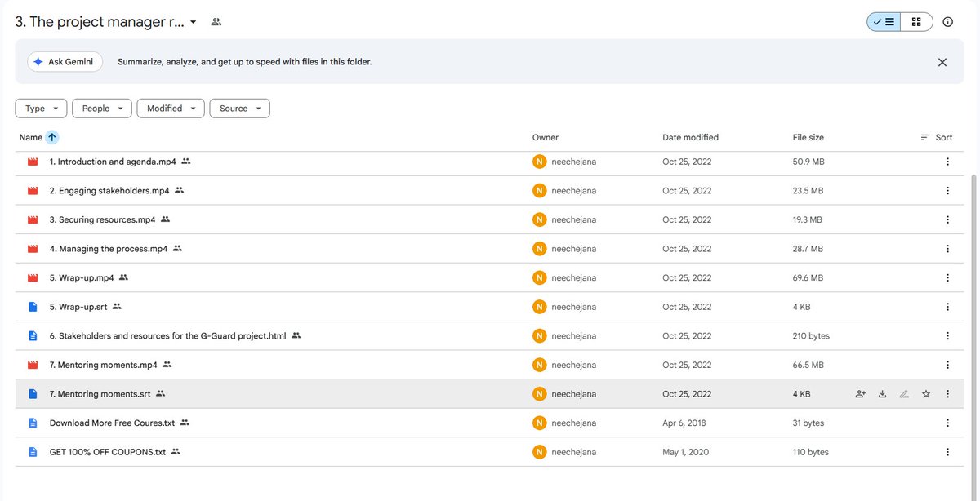Rename 7. Mentoring moments.srt with pencil icon
The width and height of the screenshot is (980, 501).
(904, 394)
